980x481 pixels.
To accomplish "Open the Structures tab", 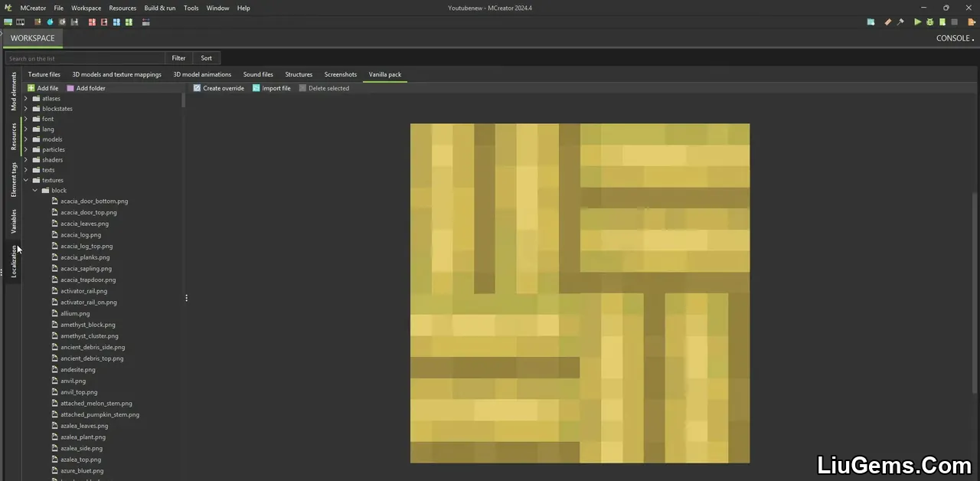I will 299,74.
